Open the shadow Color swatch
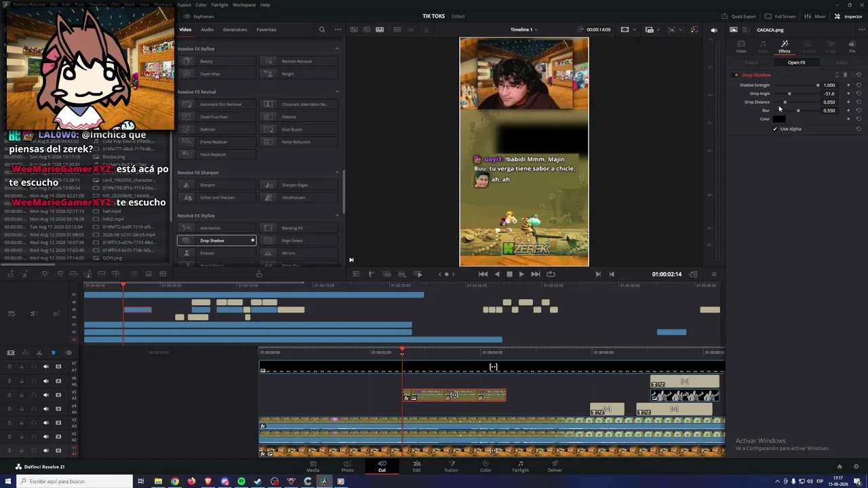The image size is (868, 488). coord(779,119)
